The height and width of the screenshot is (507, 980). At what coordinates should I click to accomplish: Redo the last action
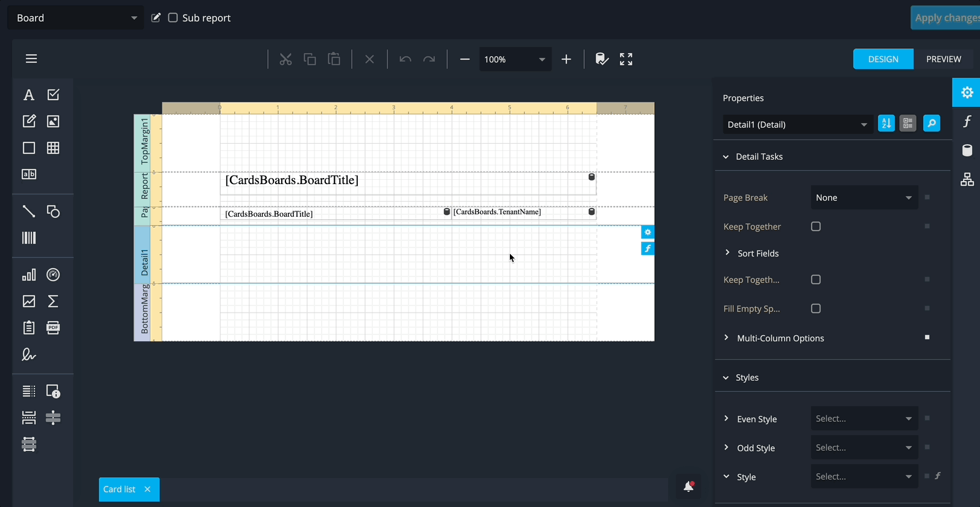pos(429,59)
